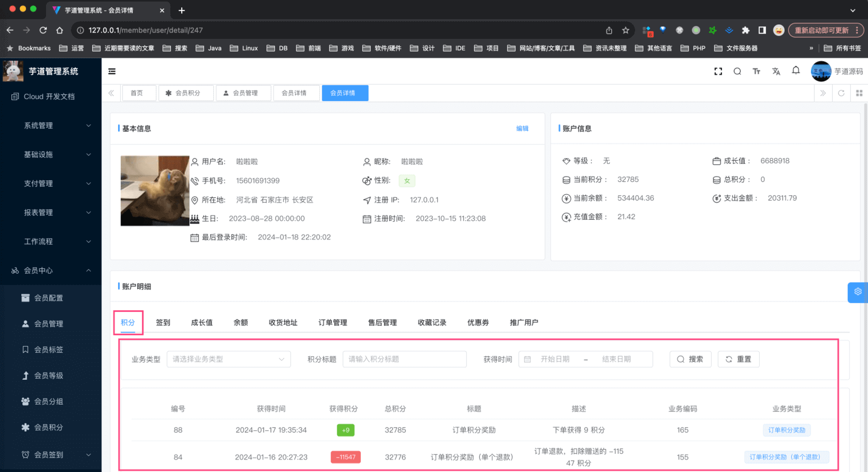Click the 重置 button

point(739,359)
